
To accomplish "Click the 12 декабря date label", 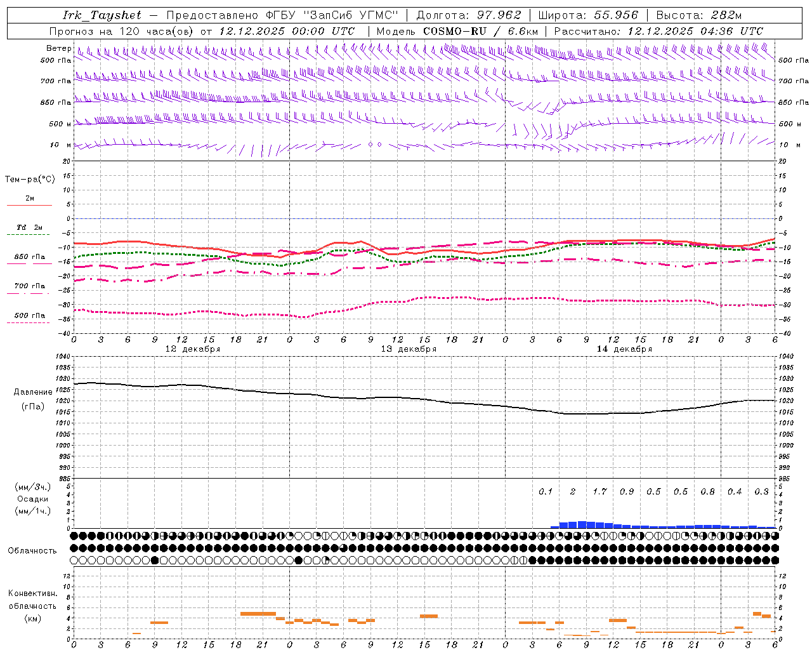I will pos(193,349).
